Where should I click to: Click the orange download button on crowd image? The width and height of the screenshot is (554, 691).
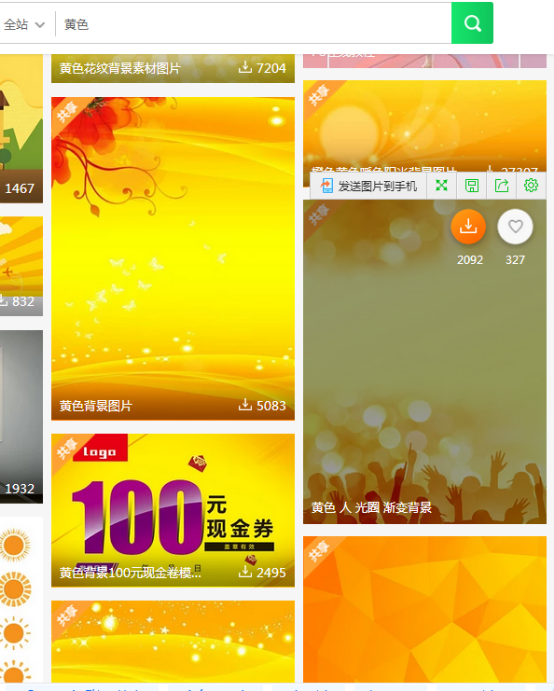(468, 227)
